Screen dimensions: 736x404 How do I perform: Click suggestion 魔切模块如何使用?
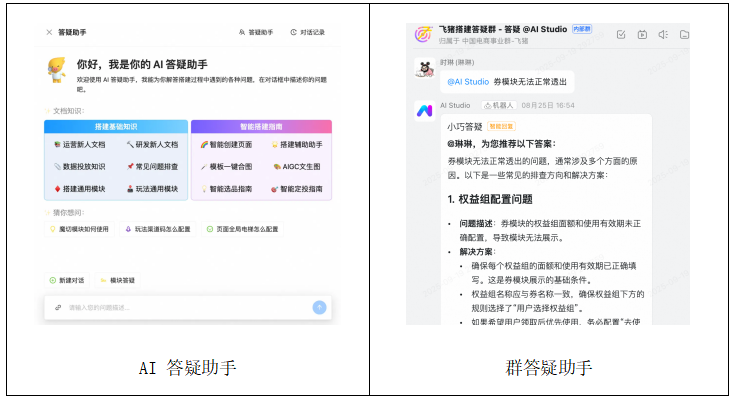click(x=79, y=229)
